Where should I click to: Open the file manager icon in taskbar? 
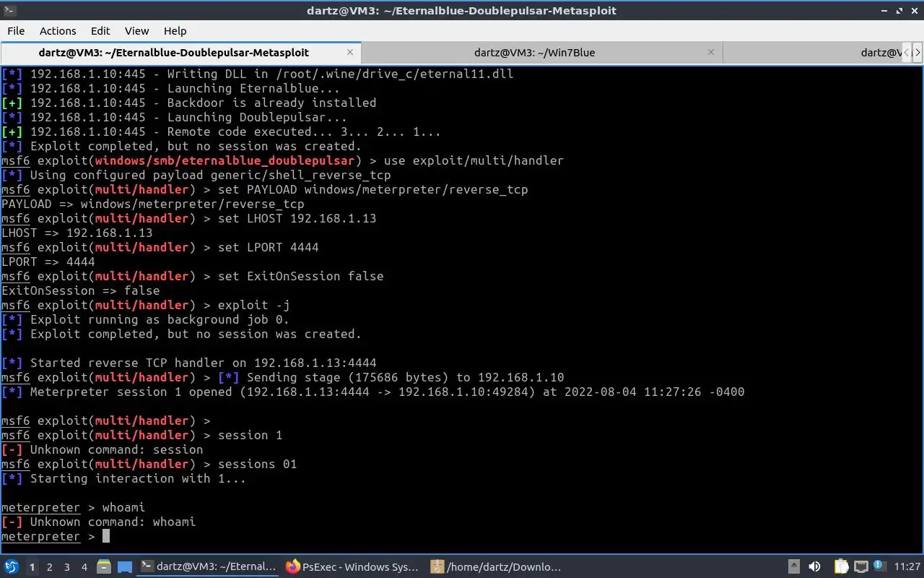coord(103,566)
